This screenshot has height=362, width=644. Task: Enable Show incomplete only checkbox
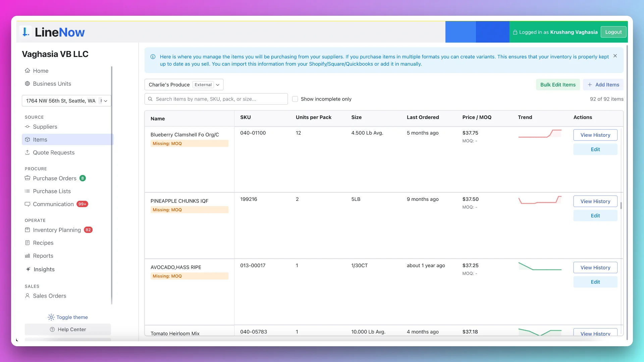(x=295, y=99)
